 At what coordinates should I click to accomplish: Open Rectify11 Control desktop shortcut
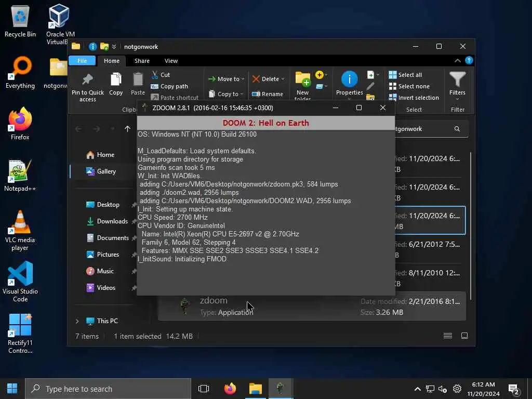20,334
